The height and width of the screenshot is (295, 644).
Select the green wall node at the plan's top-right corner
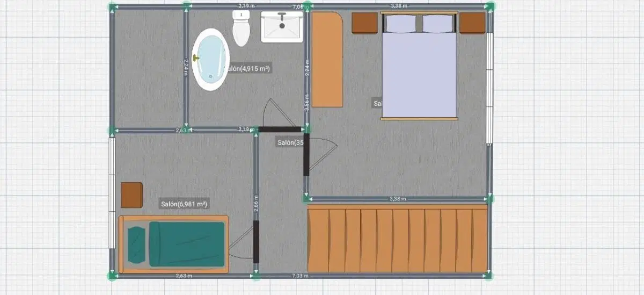(489, 6)
